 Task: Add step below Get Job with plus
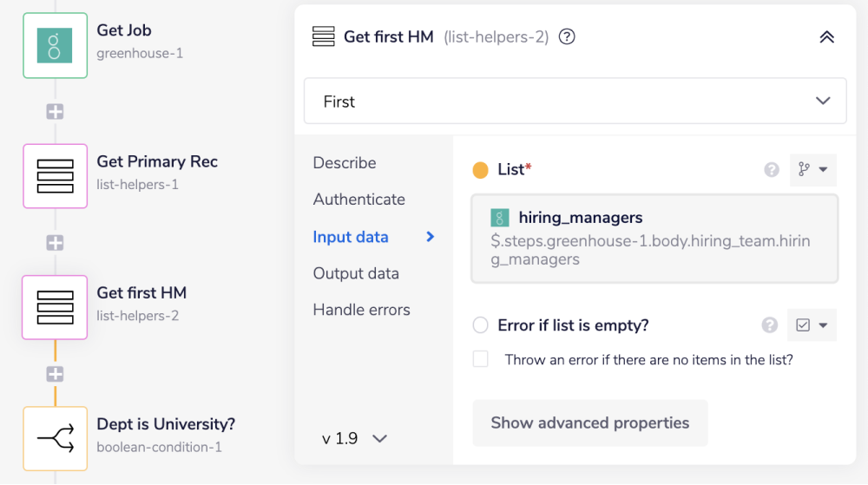55,112
